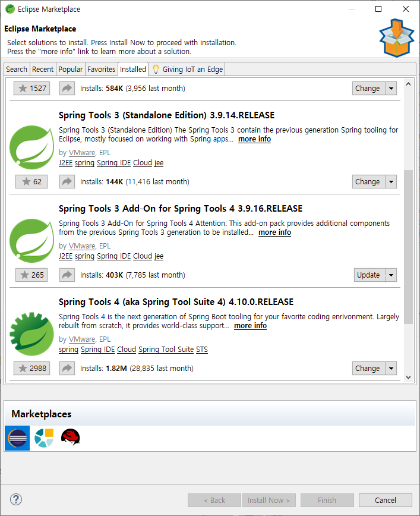
Task: Click the list scrollbar down arrow
Action: (409, 377)
